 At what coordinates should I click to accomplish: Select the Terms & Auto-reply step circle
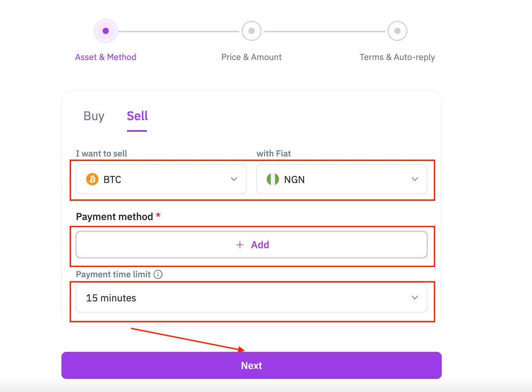click(x=397, y=31)
